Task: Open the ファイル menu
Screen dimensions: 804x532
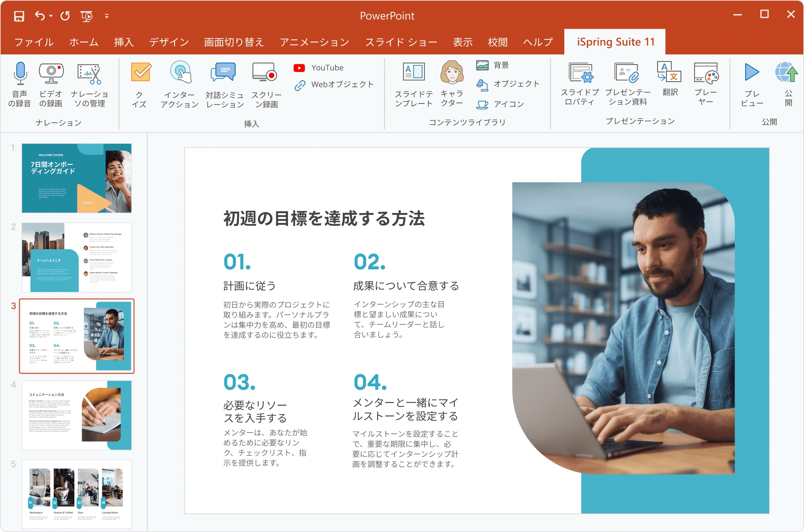Action: point(34,42)
